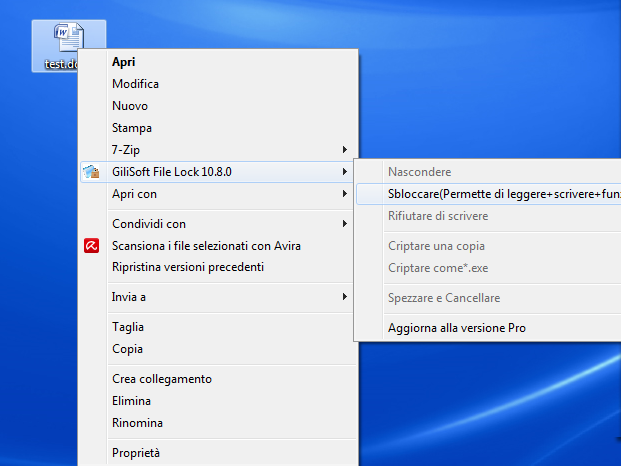The height and width of the screenshot is (466, 621).
Task: Open the Apri con menu entry
Action: click(216, 194)
